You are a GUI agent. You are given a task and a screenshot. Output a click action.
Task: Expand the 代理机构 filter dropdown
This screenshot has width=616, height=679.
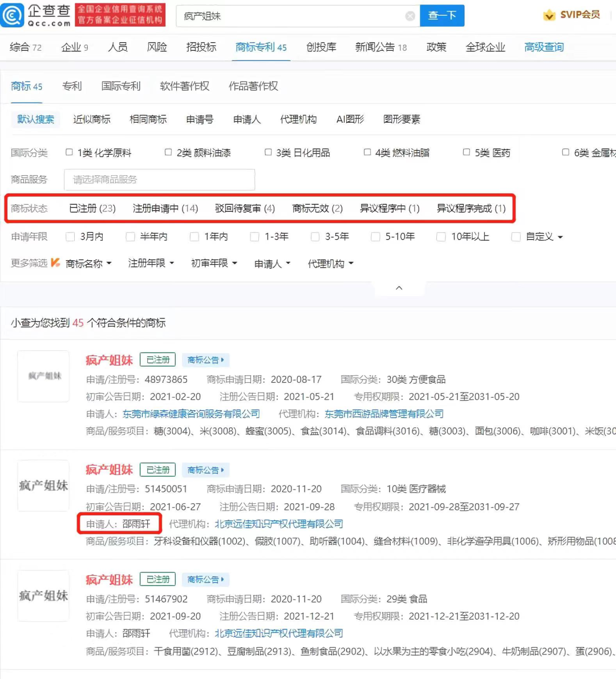[330, 263]
